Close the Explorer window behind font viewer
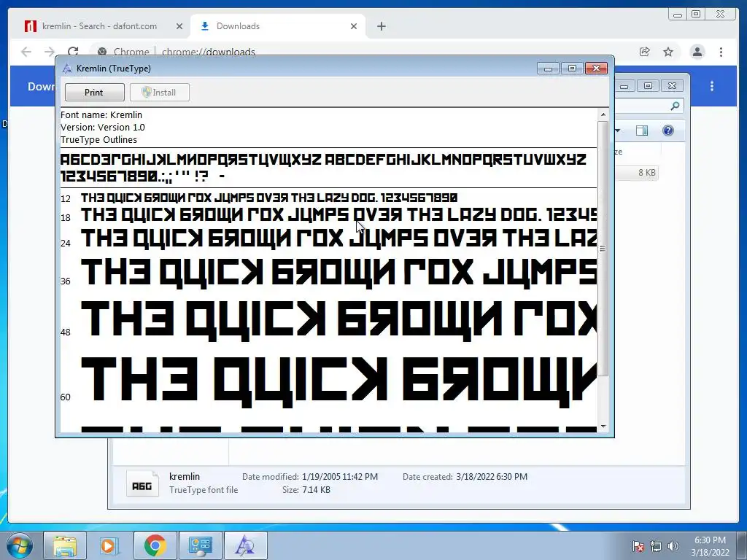The image size is (747, 560). (x=672, y=86)
